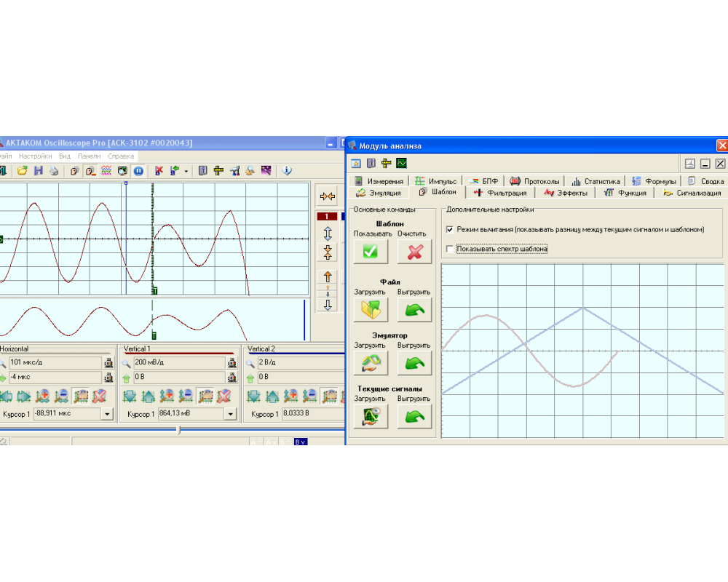Switch to the Фильтрация tab
Viewport: 728px width, 582px height.
[501, 193]
